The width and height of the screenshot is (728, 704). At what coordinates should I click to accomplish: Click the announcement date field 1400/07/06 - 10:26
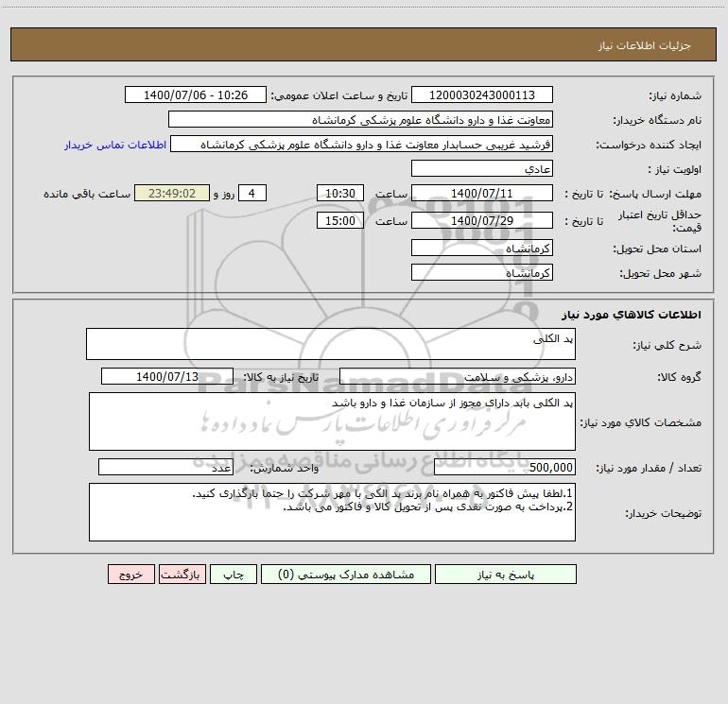[x=196, y=94]
